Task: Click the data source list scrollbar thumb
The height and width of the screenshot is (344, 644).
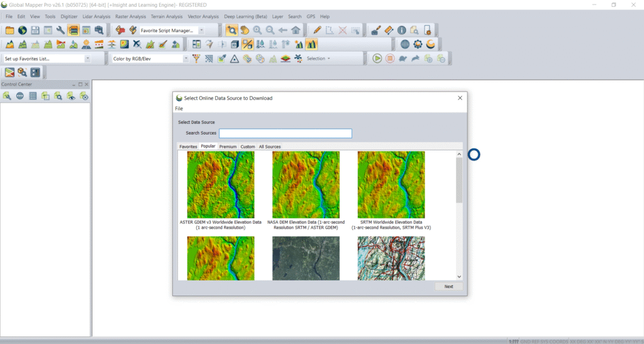Action: coord(459,180)
